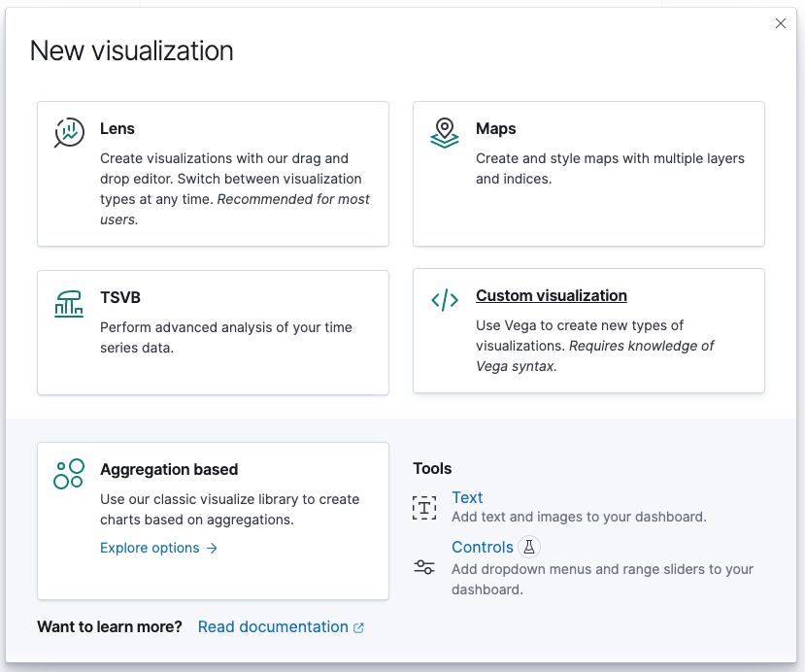Open the Custom visualization title link
This screenshot has height=672, width=805.
(x=551, y=296)
